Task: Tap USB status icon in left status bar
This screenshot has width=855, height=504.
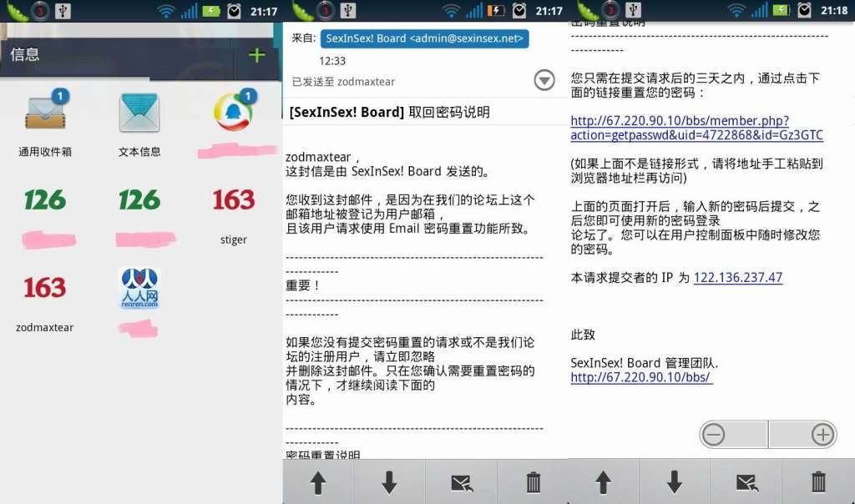Action: tap(63, 10)
